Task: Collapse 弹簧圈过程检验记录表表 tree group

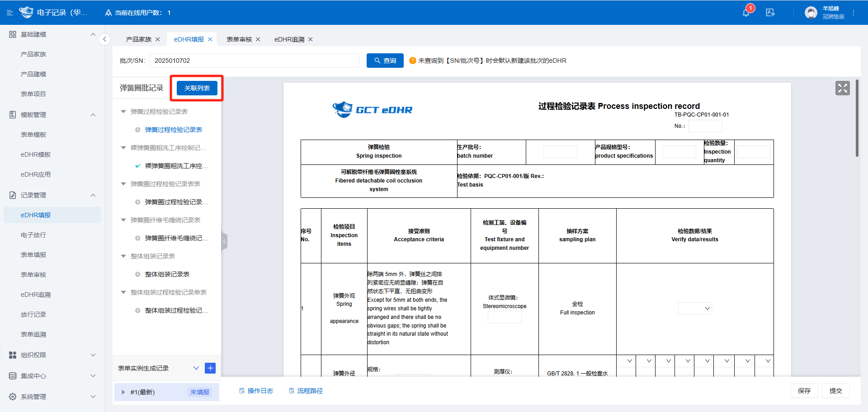Action: point(123,184)
